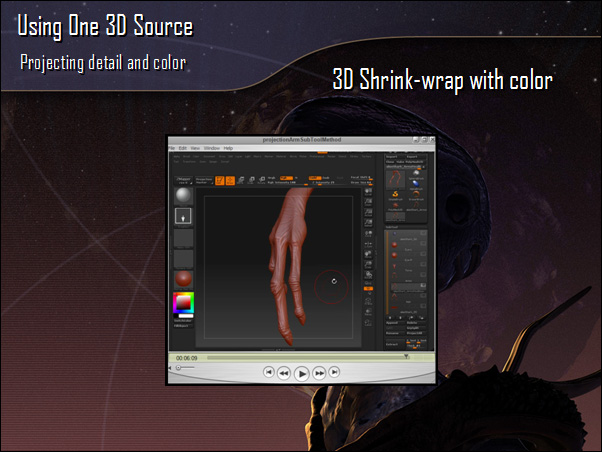602x452 pixels.
Task: Select the blue AlphaBrush tool icon
Action: [x=416, y=185]
